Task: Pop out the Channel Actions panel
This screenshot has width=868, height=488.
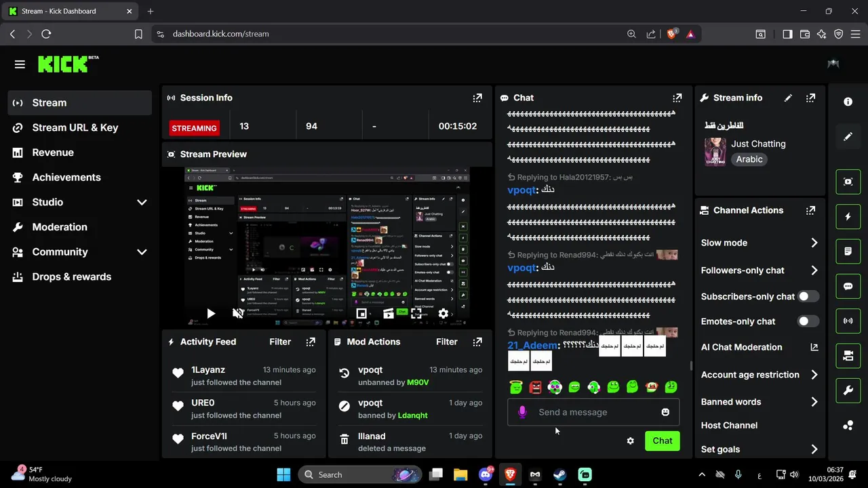Action: [810, 210]
